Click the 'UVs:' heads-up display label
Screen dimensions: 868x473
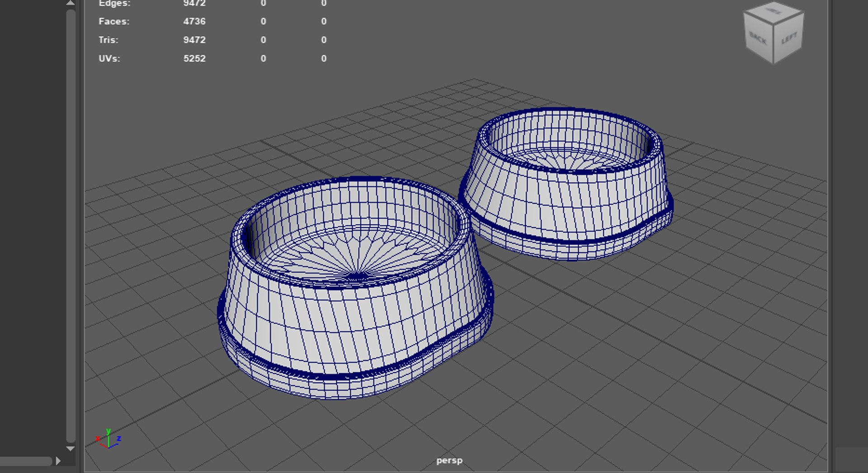(x=109, y=58)
